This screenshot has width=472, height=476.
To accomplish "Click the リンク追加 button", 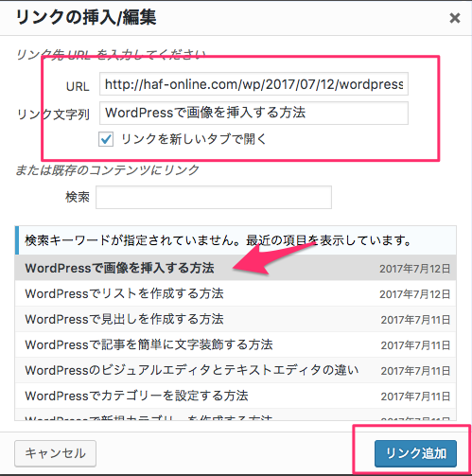I will 415,453.
